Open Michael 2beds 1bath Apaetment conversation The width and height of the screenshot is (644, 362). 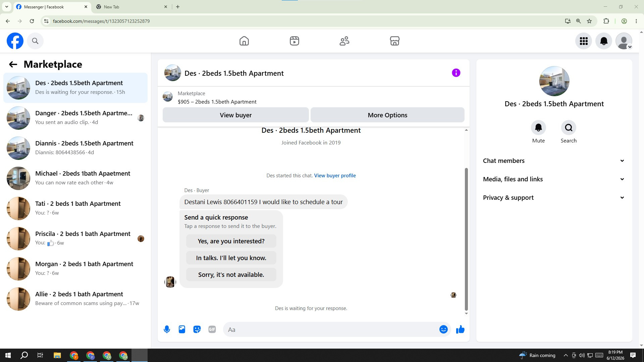tap(75, 178)
